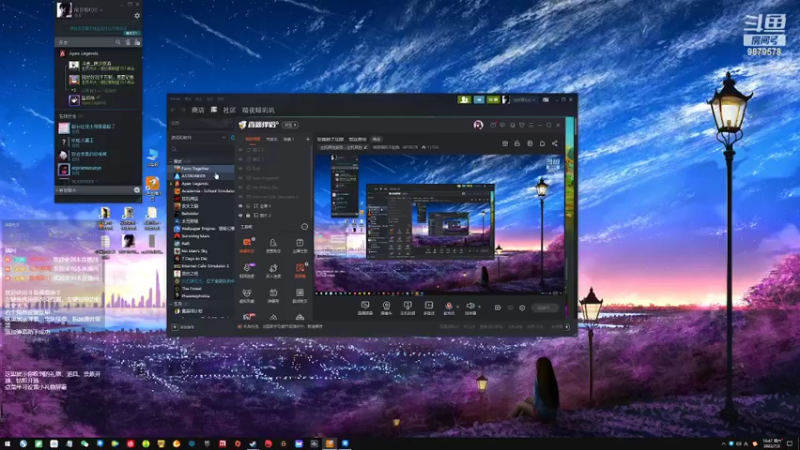800x450 pixels.
Task: Open 社区 tab in Steam
Action: [x=230, y=110]
